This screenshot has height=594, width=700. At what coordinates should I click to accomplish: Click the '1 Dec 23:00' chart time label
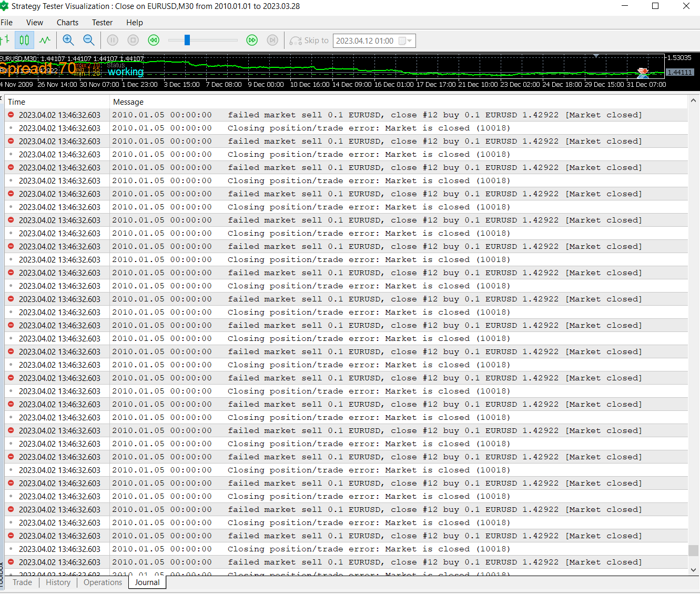pos(139,85)
